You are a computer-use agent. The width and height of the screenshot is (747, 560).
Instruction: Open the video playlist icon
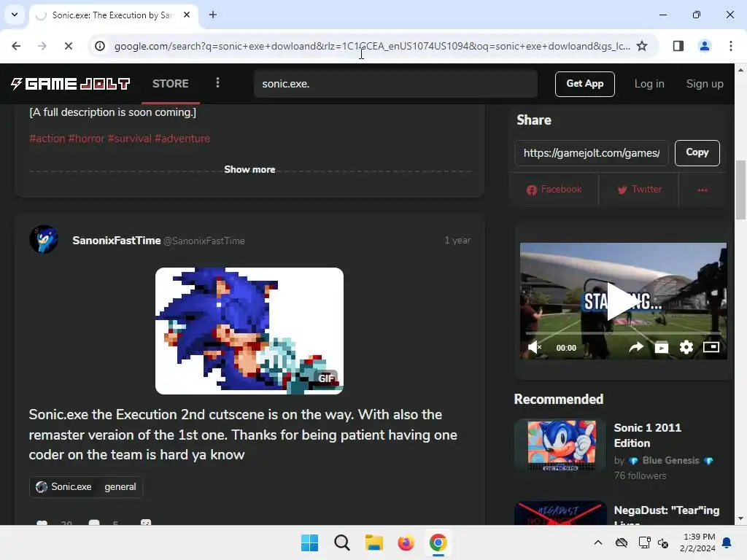click(x=661, y=347)
